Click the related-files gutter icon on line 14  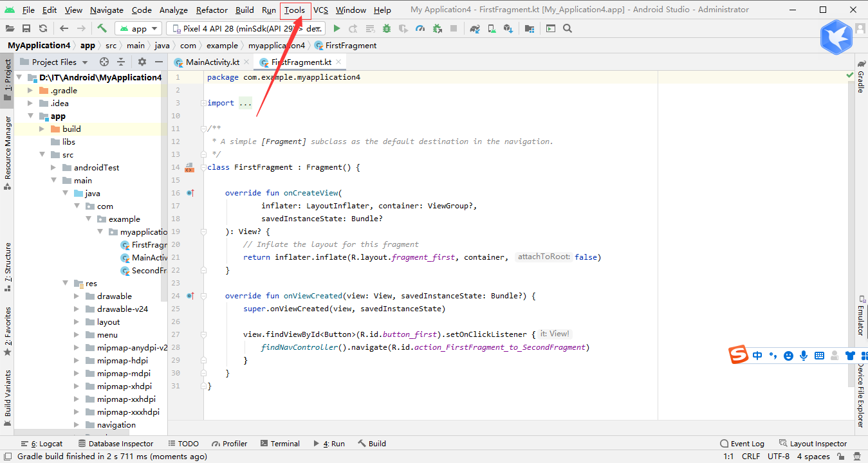click(x=189, y=167)
